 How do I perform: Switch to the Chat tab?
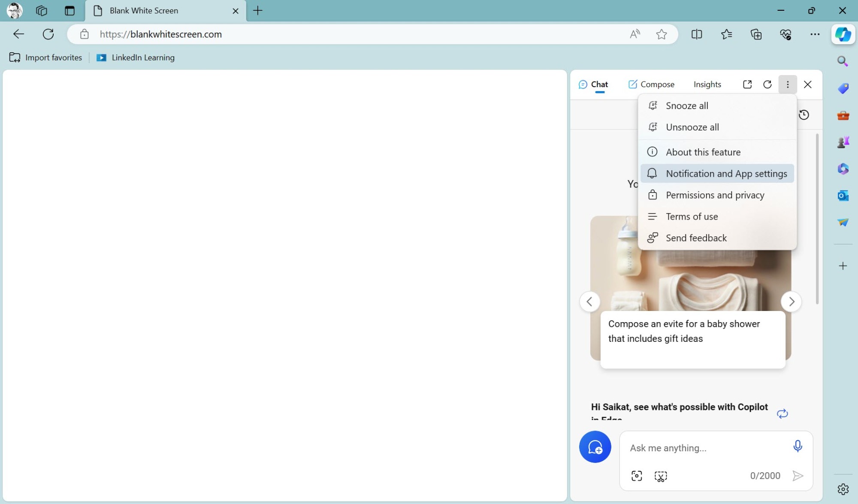(594, 85)
